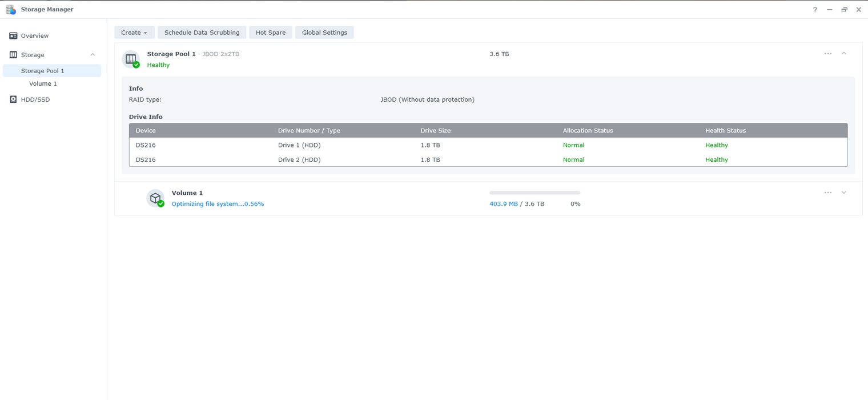Click the 403.9 MB used value
The width and height of the screenshot is (868, 400).
[504, 204]
